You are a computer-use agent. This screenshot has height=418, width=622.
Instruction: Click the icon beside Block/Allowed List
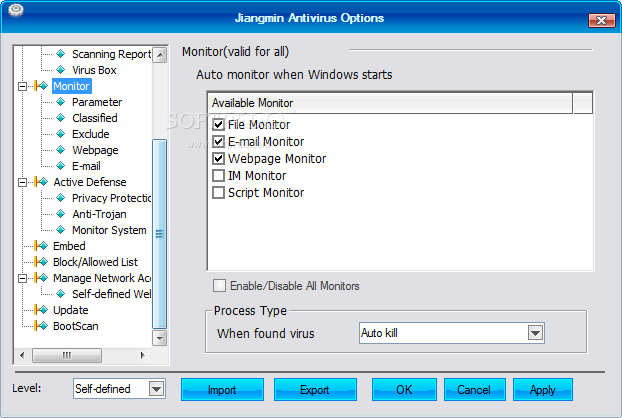[x=41, y=262]
